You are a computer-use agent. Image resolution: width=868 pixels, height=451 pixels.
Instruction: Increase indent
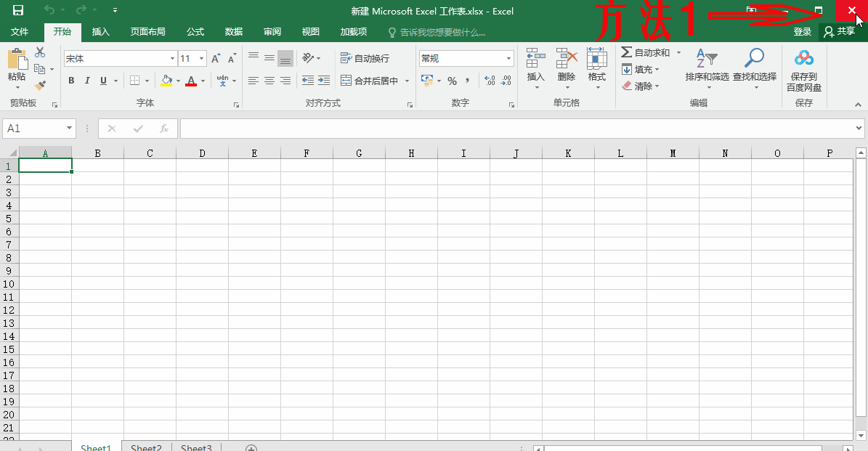click(x=325, y=81)
